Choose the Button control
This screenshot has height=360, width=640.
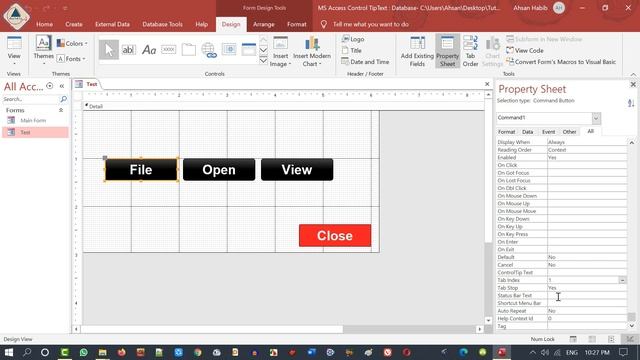point(169,50)
